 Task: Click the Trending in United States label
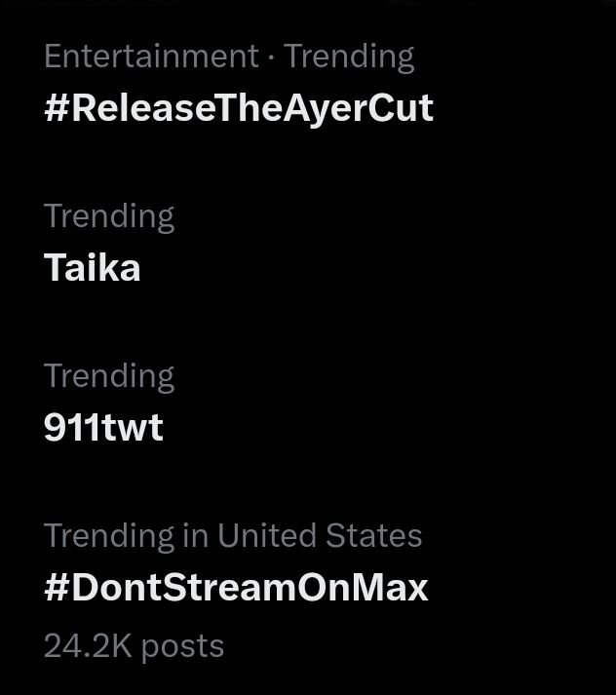232,535
